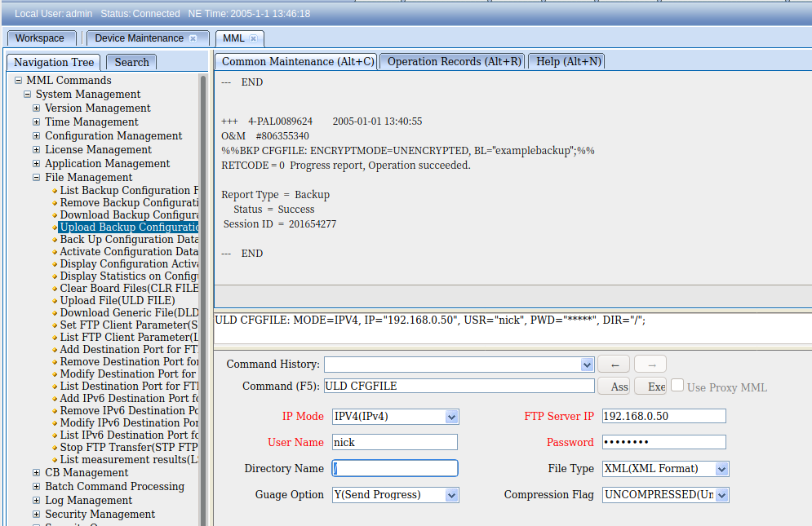This screenshot has height=526, width=812.
Task: Click the RETCODE = 0 result line
Action: pos(346,166)
